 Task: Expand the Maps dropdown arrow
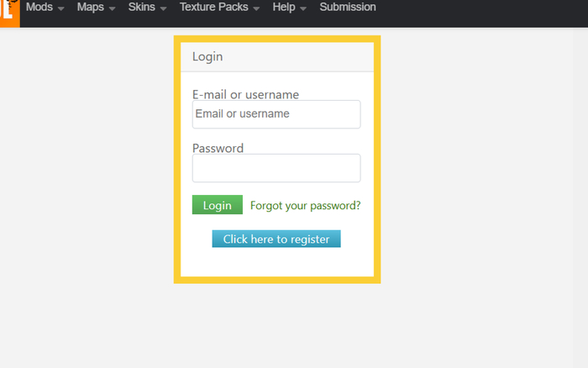(113, 8)
